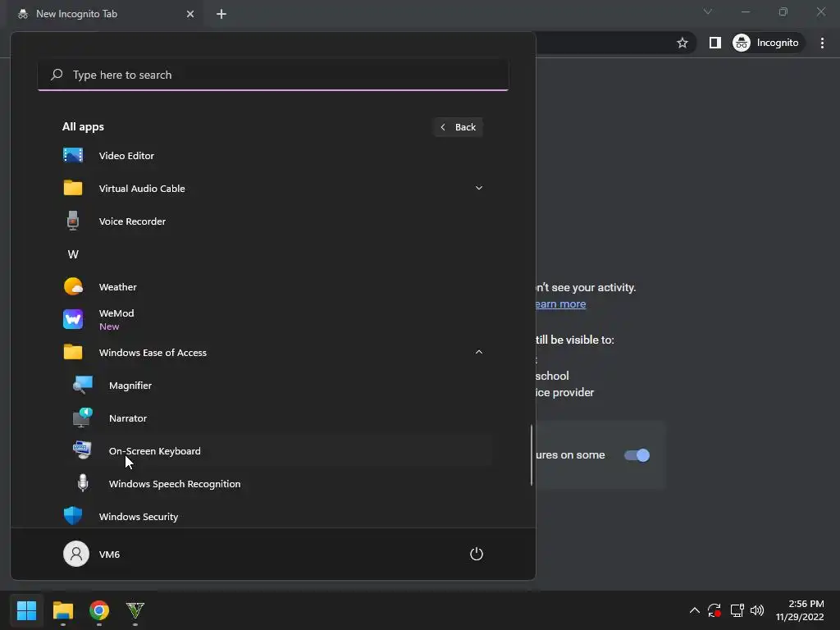Expand the Virtual Audio Cable folder chevron

coord(479,188)
